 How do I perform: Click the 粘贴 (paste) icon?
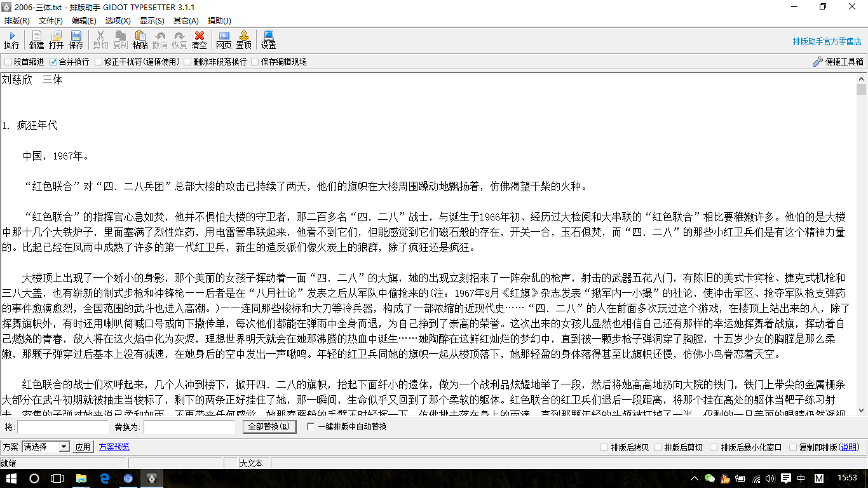tap(140, 40)
